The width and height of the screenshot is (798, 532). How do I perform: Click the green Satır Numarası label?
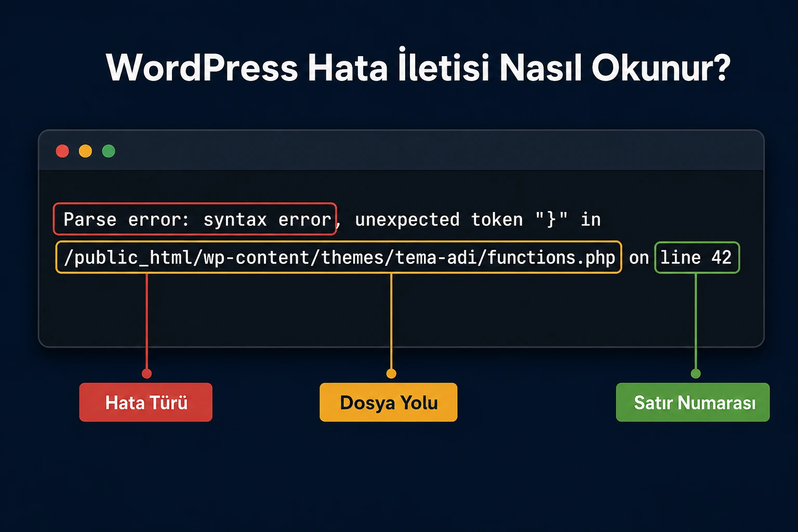coord(693,402)
